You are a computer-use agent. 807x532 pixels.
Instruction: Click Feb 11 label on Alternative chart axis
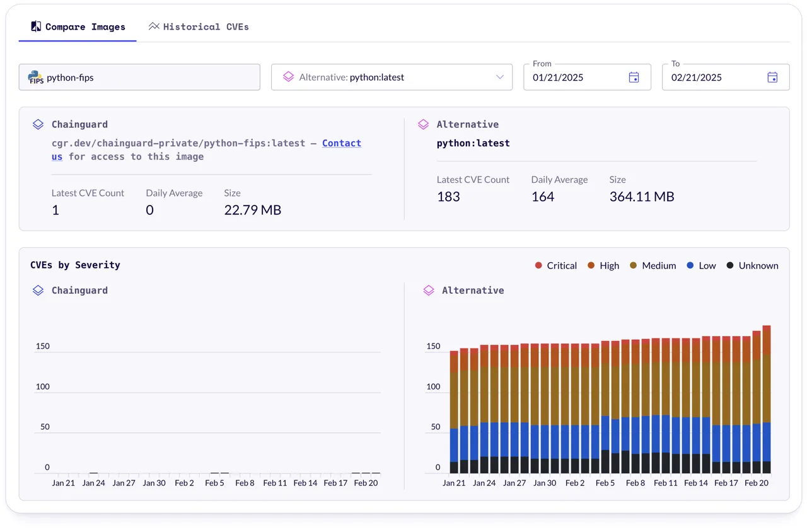click(666, 483)
